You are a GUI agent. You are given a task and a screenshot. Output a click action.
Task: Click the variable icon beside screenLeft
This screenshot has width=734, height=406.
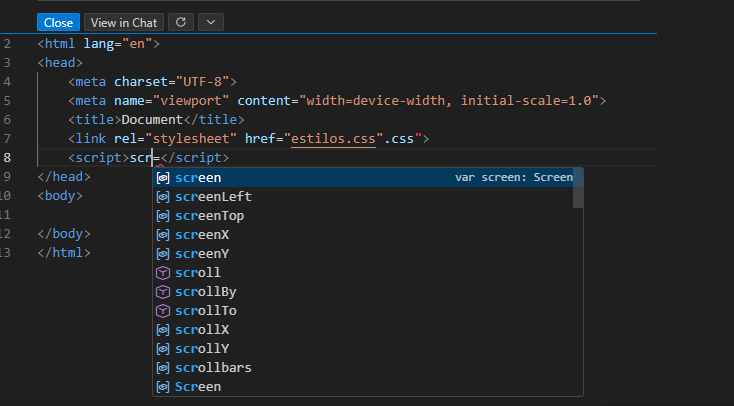click(x=164, y=197)
